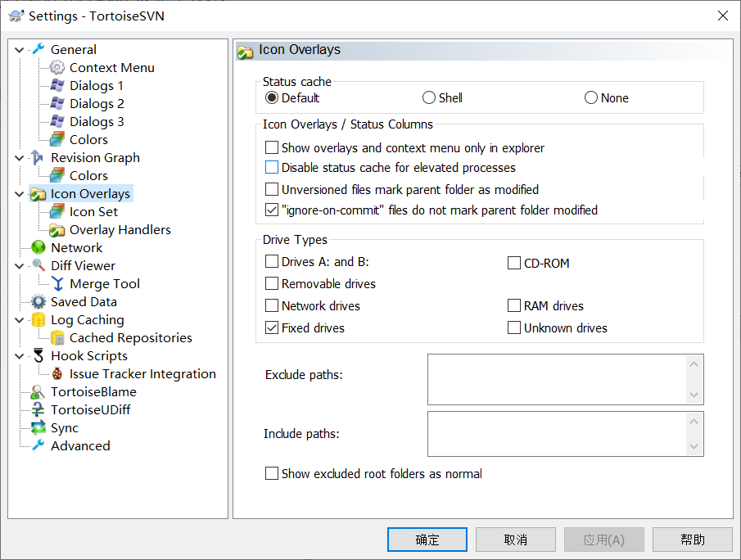Collapse the Diff Viewer tree node
Image resolution: width=741 pixels, height=560 pixels.
pyautogui.click(x=20, y=266)
